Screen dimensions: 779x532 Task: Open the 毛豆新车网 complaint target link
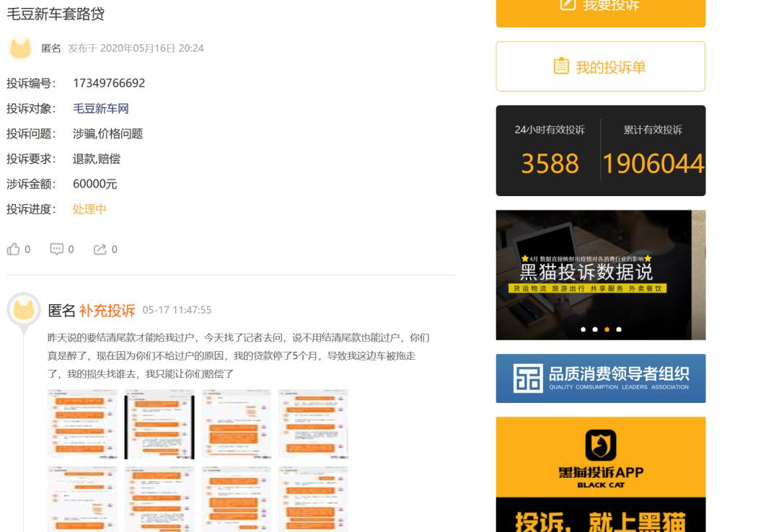pyautogui.click(x=100, y=108)
